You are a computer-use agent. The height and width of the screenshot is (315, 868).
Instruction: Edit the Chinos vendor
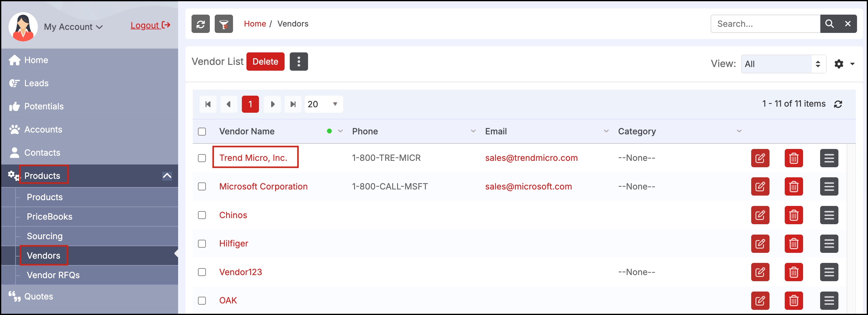click(760, 215)
